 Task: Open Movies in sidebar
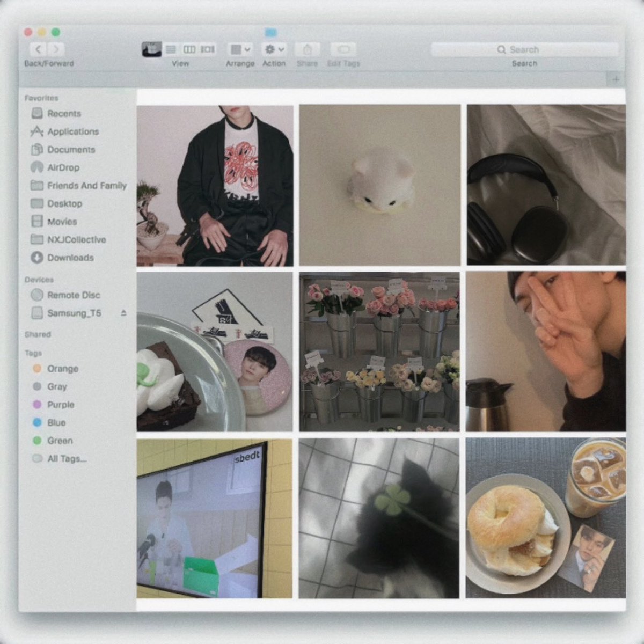click(62, 222)
